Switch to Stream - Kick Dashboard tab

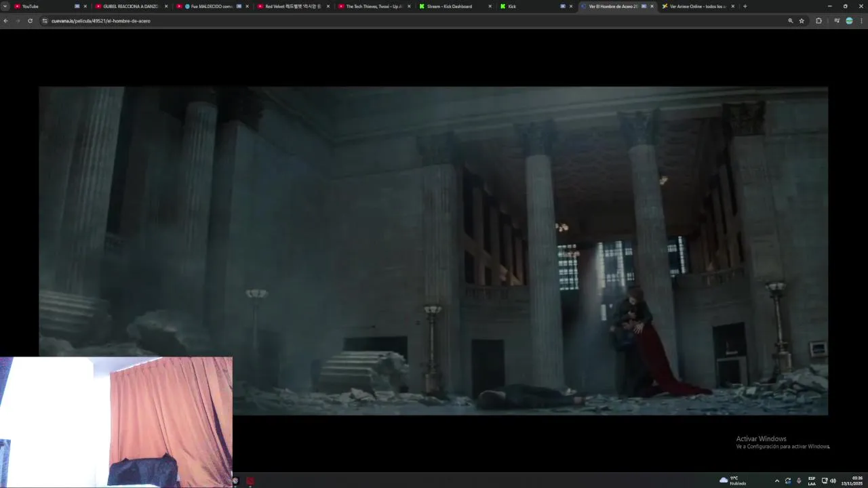[456, 6]
